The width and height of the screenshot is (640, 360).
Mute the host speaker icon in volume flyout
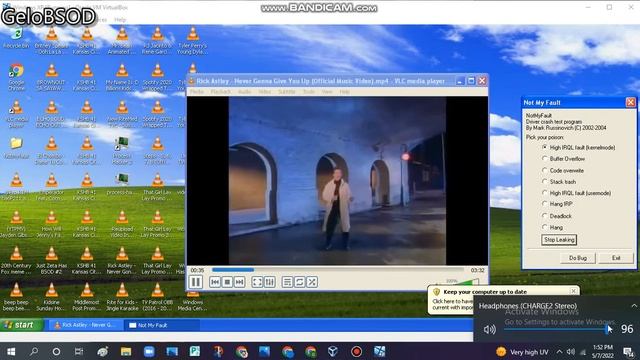click(489, 329)
